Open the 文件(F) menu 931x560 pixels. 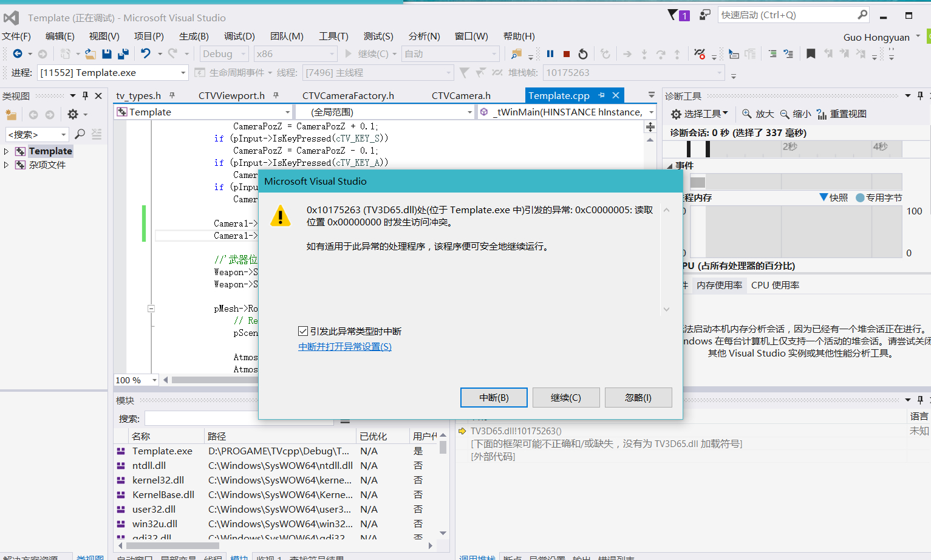coord(16,36)
